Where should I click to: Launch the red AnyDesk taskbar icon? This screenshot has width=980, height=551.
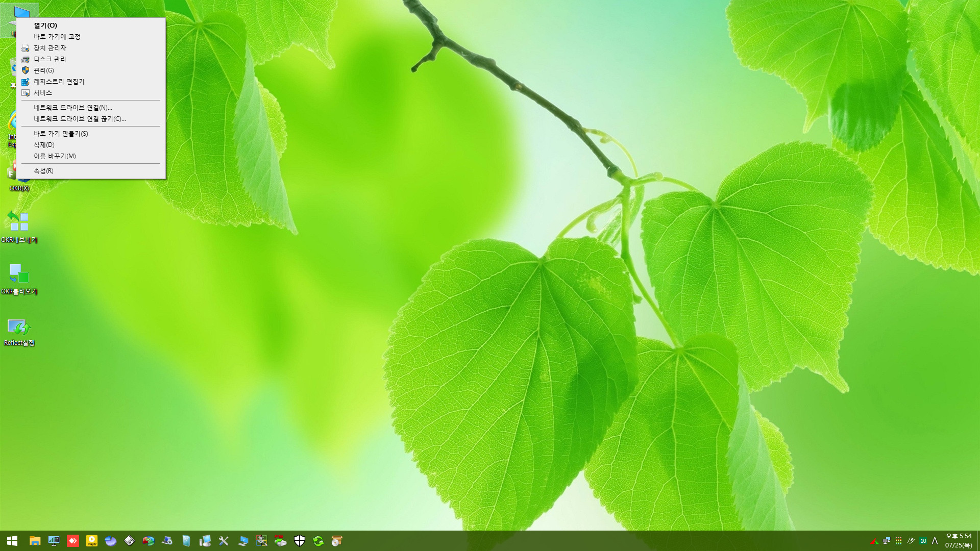click(73, 541)
